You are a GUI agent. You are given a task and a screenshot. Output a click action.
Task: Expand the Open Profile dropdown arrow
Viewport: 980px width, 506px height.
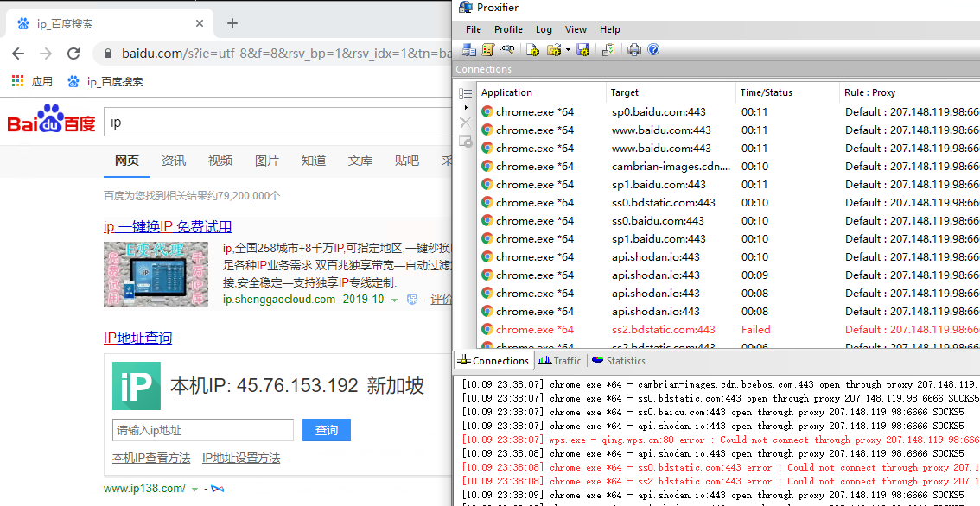[x=567, y=50]
